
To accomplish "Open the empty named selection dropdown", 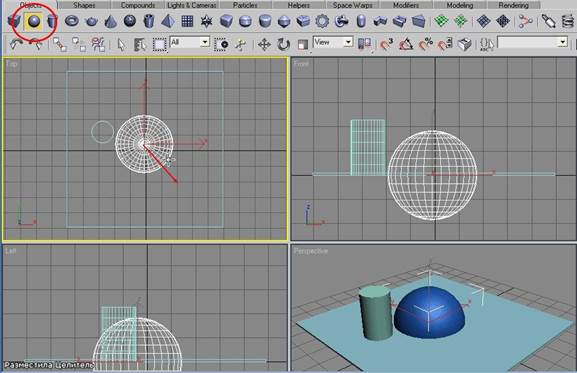I will (x=532, y=42).
